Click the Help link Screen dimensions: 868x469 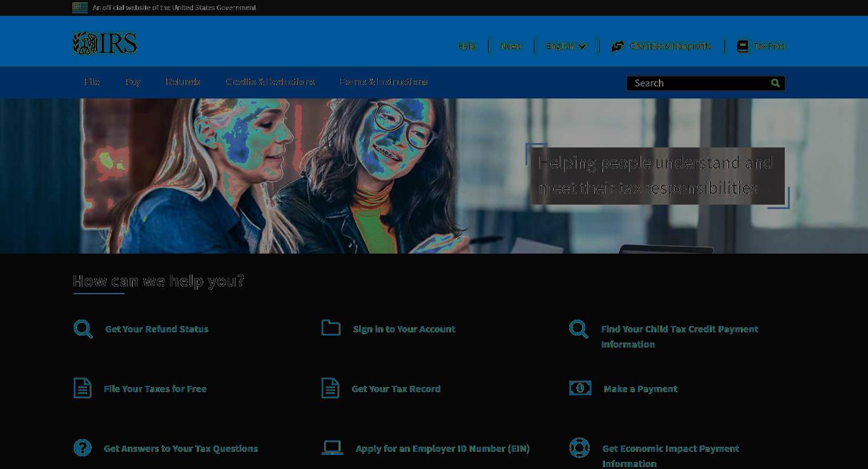pyautogui.click(x=467, y=46)
